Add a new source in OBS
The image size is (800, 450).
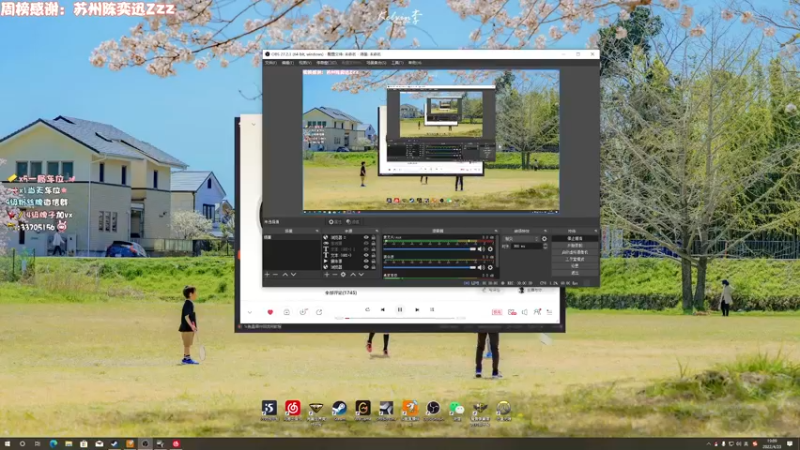(x=327, y=274)
